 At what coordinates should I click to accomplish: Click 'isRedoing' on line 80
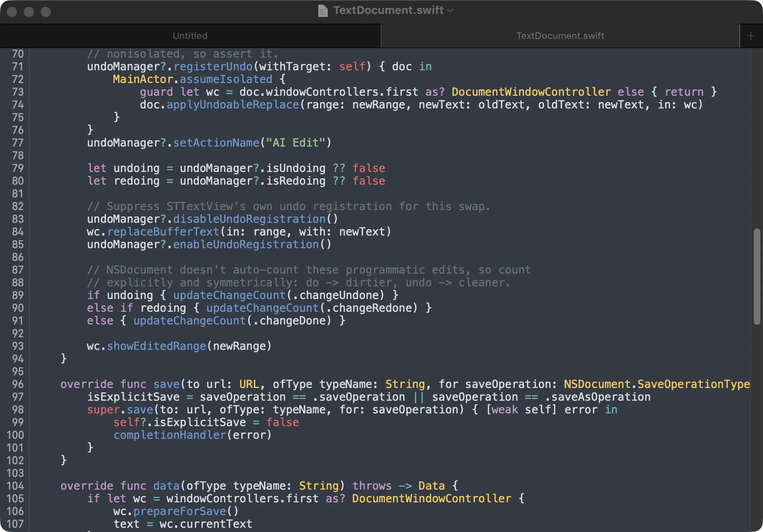[x=296, y=181]
